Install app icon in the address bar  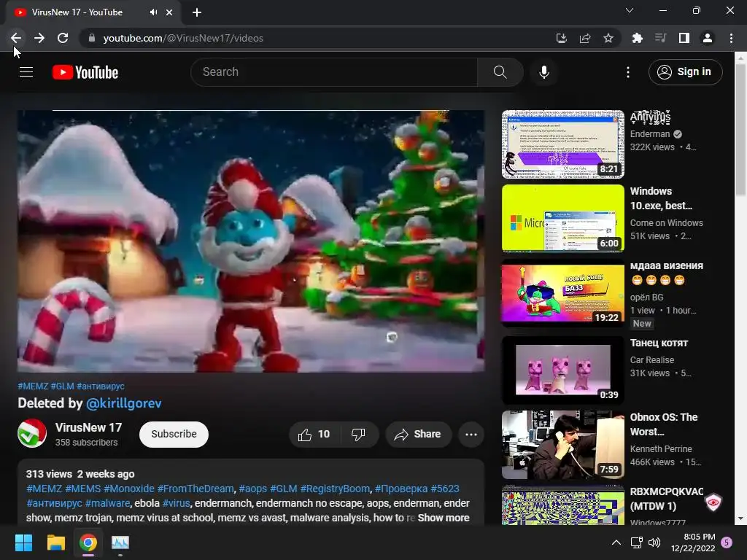pos(561,38)
